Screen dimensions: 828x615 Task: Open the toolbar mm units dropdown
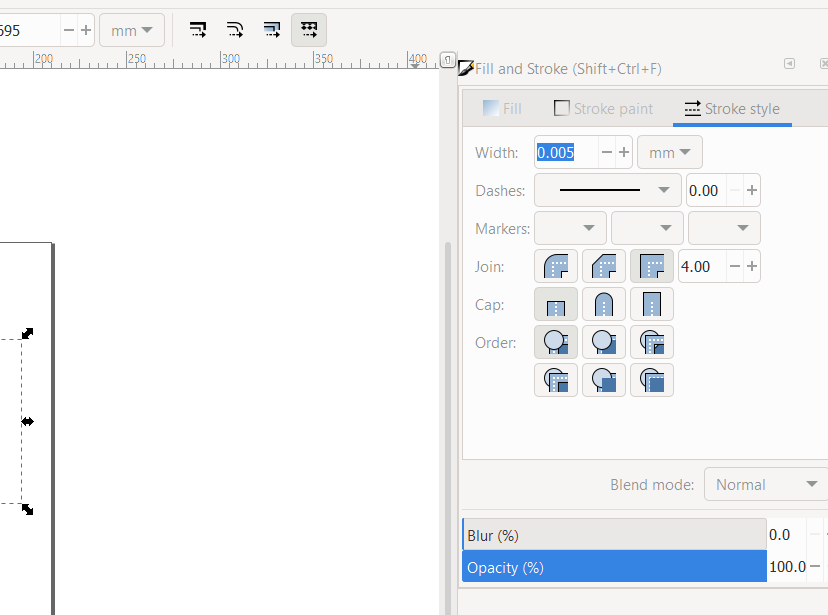tap(132, 31)
